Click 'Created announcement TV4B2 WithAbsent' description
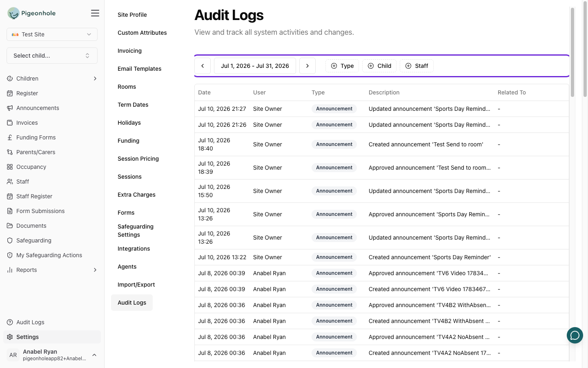This screenshot has height=368, width=588. (429, 321)
